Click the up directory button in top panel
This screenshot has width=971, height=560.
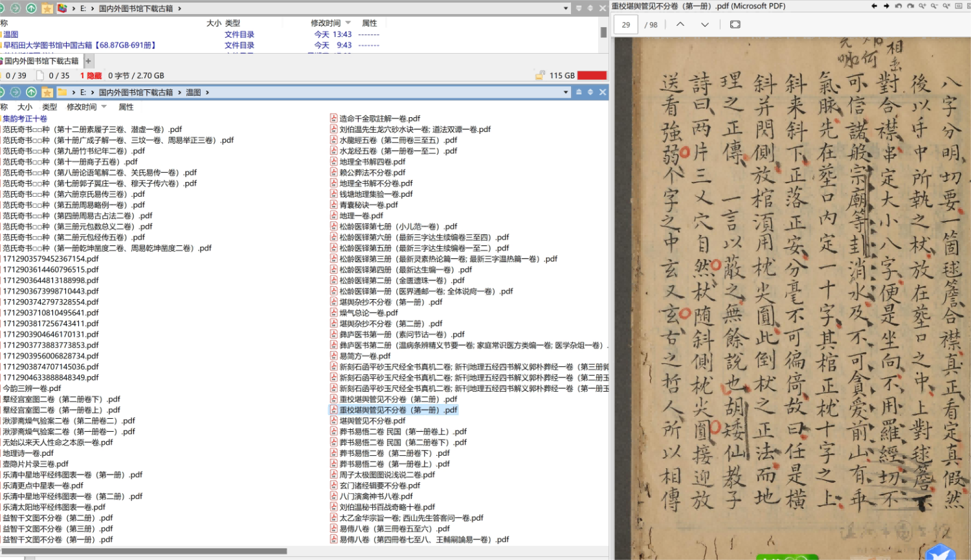[31, 8]
